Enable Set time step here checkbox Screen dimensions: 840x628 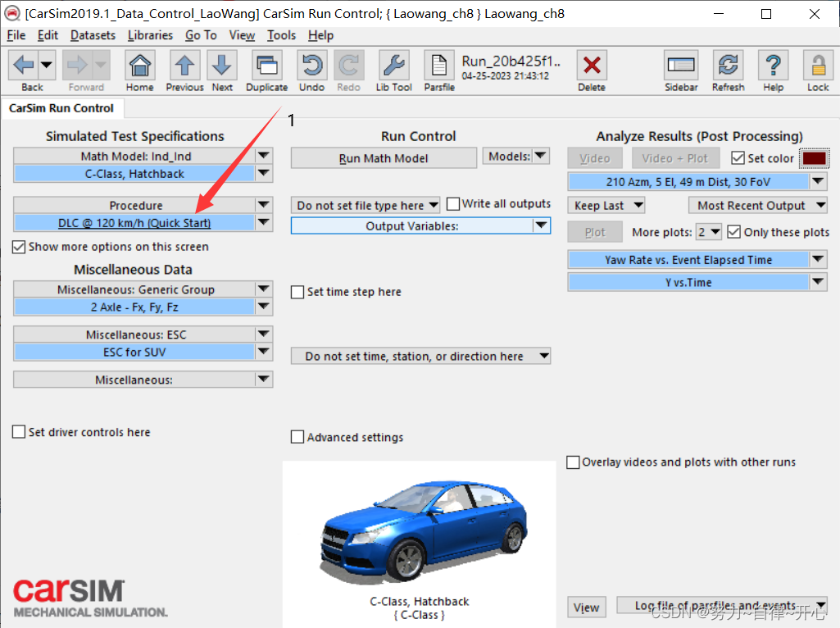coord(297,292)
